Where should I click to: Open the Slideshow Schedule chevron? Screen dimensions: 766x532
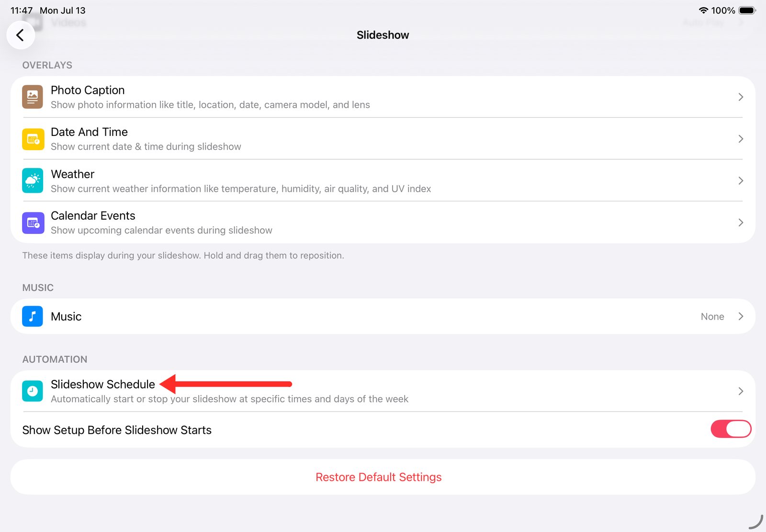pyautogui.click(x=741, y=391)
